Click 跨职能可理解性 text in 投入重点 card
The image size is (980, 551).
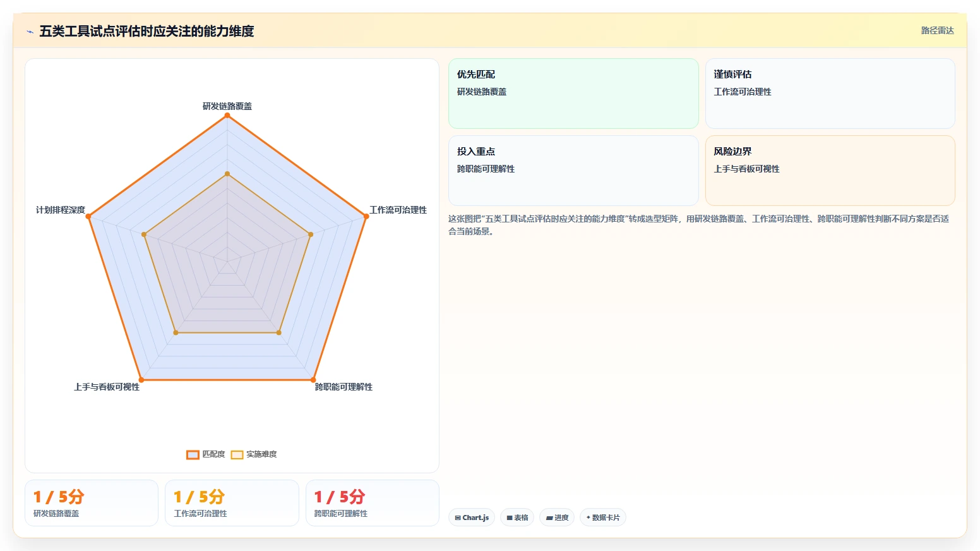(486, 169)
